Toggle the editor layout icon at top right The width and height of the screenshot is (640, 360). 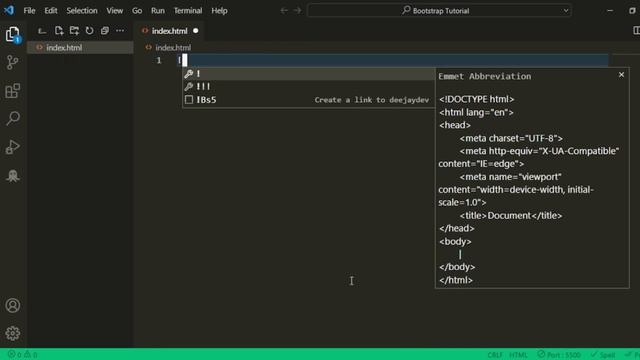(636, 31)
